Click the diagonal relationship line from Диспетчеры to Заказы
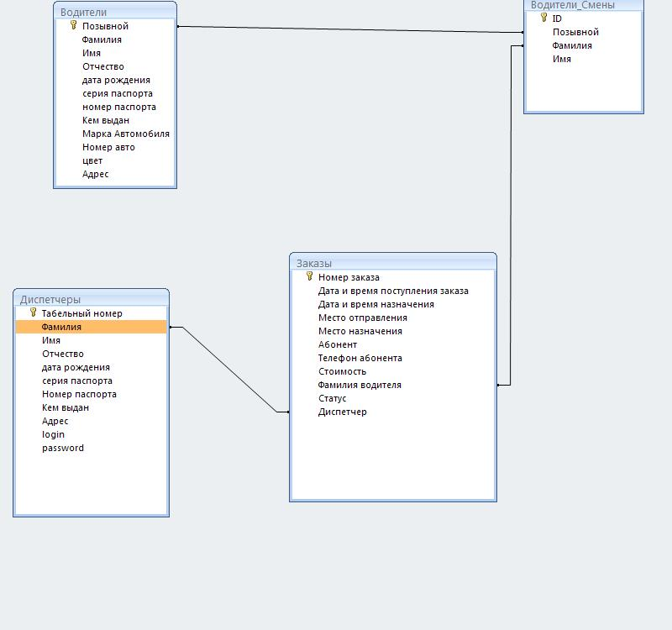This screenshot has height=630, width=672. pyautogui.click(x=229, y=370)
